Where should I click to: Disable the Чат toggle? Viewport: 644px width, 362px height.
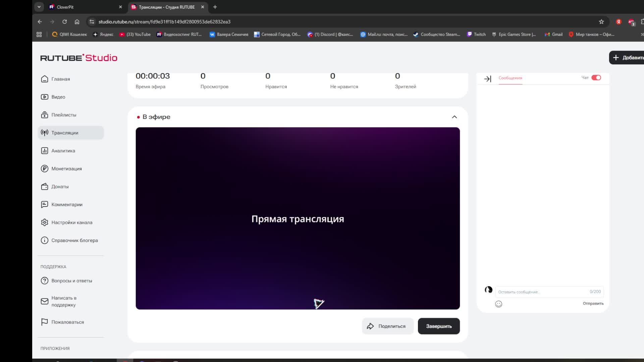(596, 77)
